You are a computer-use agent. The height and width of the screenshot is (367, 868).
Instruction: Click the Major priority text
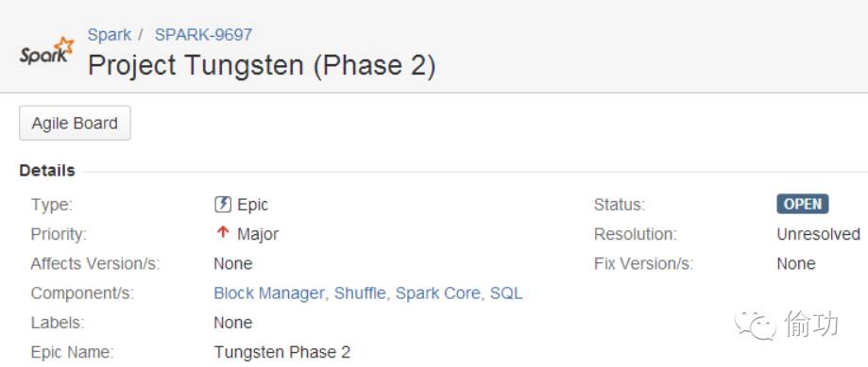[x=258, y=234]
